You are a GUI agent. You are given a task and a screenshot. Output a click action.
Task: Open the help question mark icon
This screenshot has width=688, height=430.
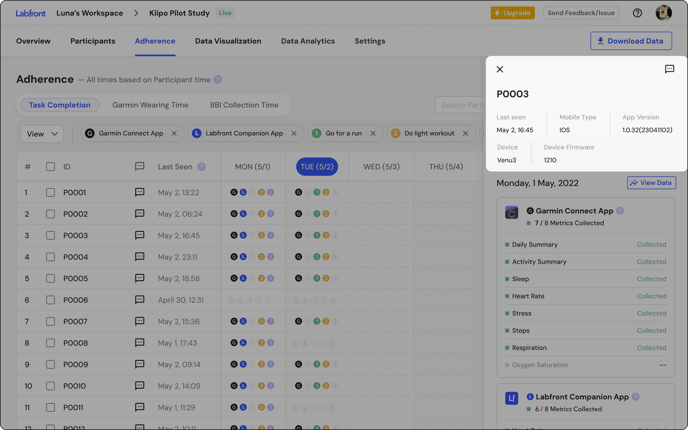tap(637, 13)
